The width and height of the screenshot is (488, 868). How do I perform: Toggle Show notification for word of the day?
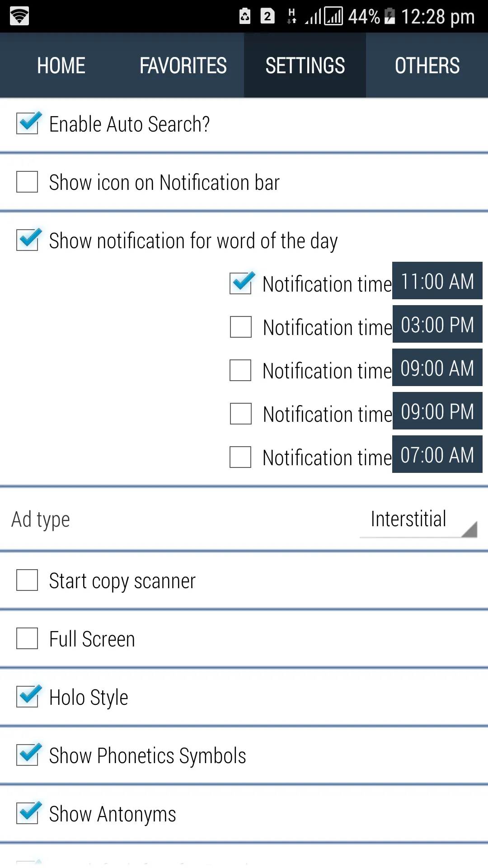point(27,240)
